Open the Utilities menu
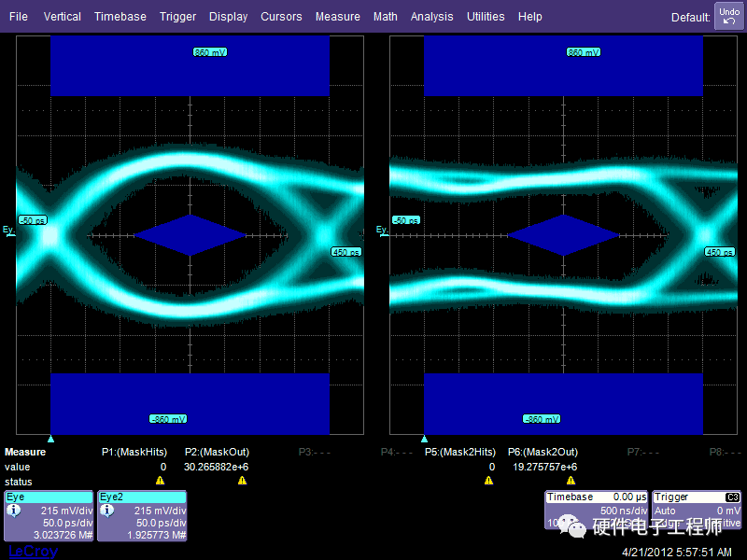 pos(486,17)
